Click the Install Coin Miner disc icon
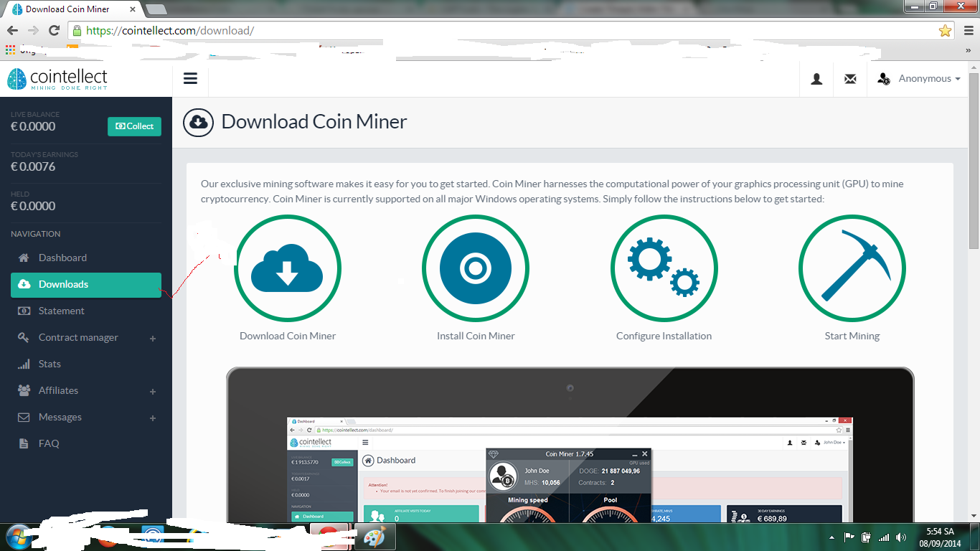The width and height of the screenshot is (980, 551). pos(476,269)
